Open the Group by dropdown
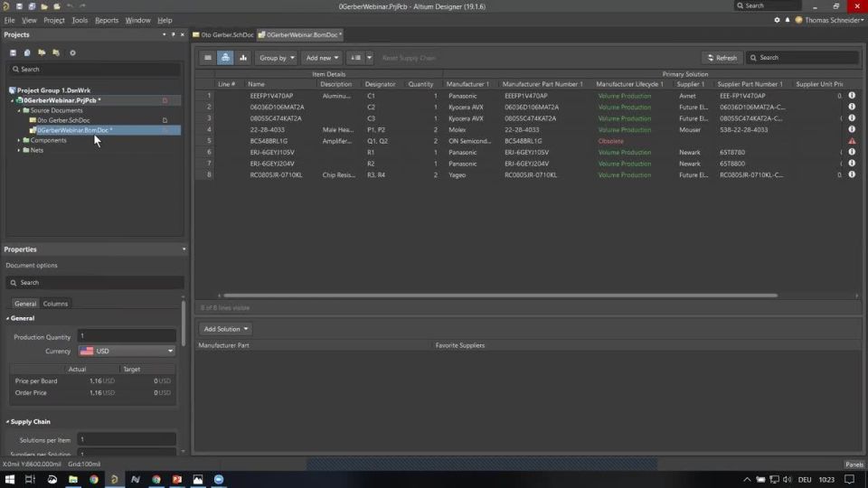Image resolution: width=868 pixels, height=488 pixels. point(277,58)
